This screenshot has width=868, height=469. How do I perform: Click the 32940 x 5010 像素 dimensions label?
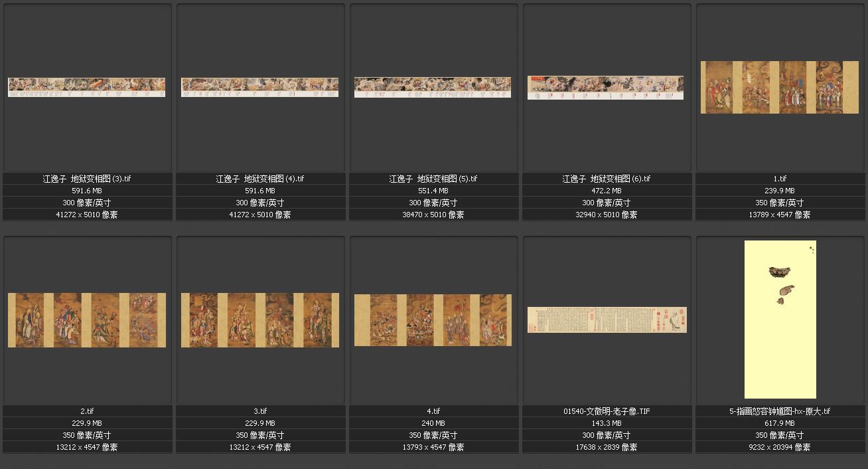click(x=607, y=215)
